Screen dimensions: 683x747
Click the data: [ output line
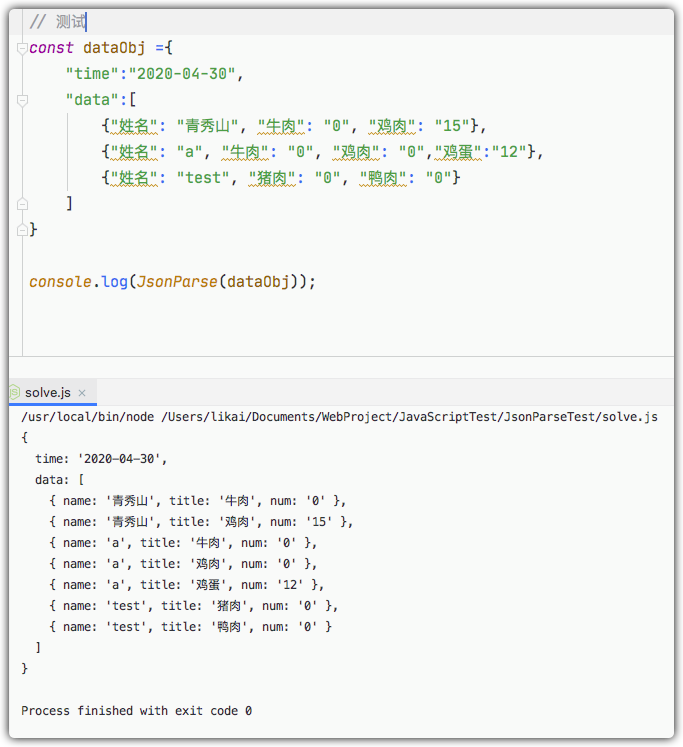tap(60, 480)
